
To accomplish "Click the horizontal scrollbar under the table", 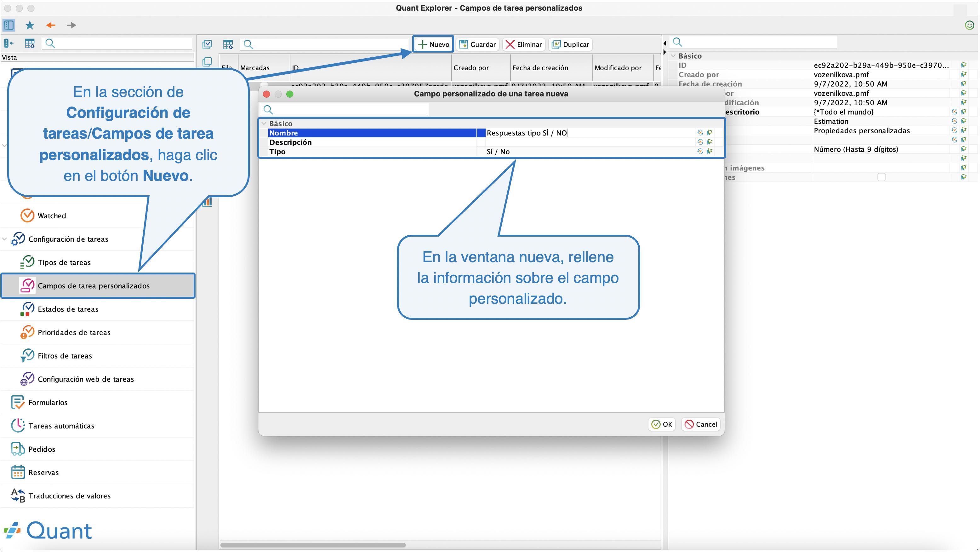I will [313, 545].
